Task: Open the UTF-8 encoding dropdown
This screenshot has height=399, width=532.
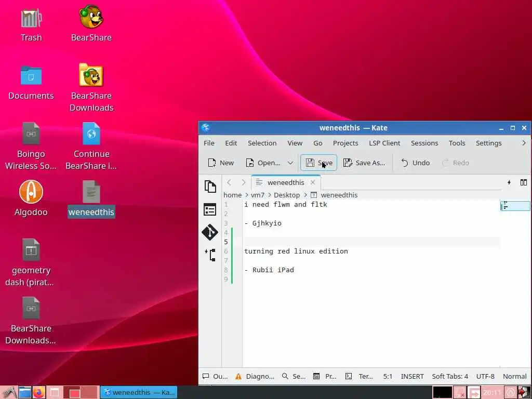Action: pos(485,376)
